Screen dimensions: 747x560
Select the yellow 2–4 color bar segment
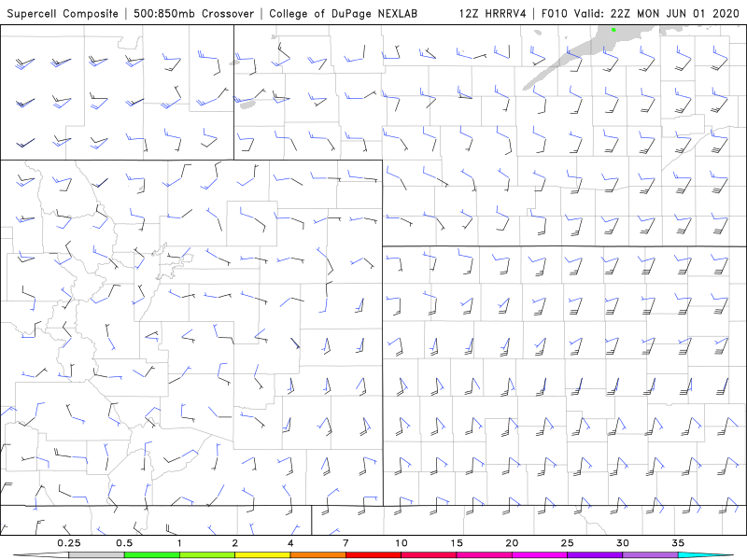262,555
